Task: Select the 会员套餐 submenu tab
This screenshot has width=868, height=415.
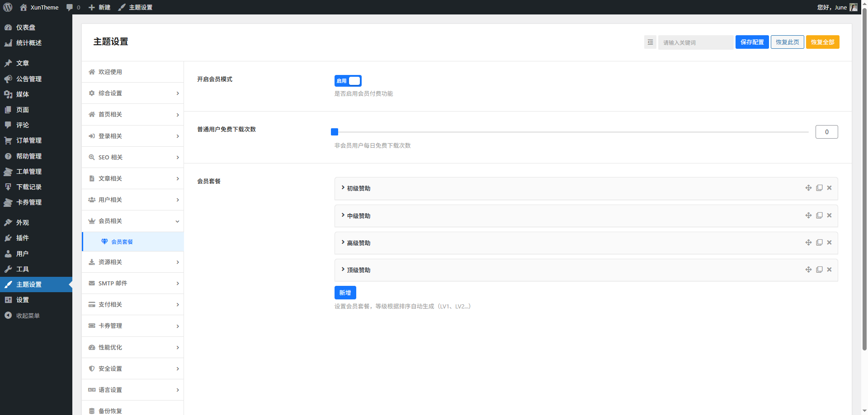Action: pyautogui.click(x=122, y=242)
